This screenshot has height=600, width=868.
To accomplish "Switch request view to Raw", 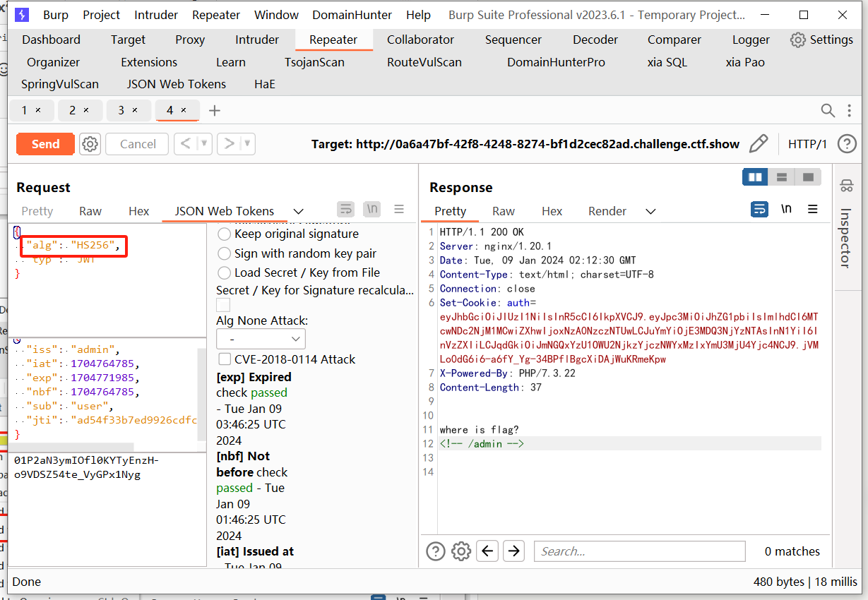I will coord(90,211).
